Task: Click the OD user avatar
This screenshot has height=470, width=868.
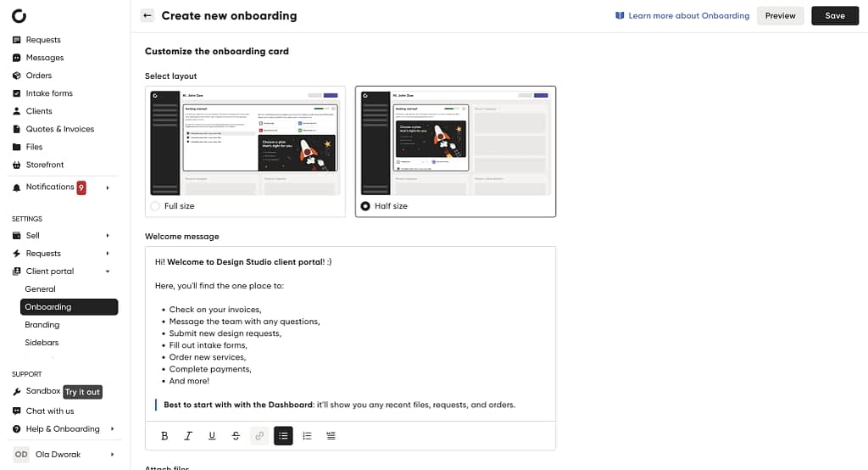Action: [21, 455]
